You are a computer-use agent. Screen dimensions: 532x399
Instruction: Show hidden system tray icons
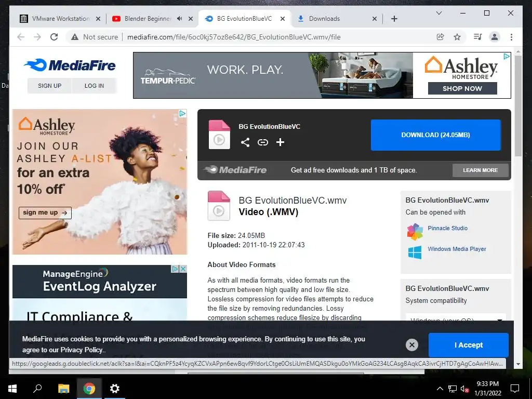pyautogui.click(x=440, y=389)
